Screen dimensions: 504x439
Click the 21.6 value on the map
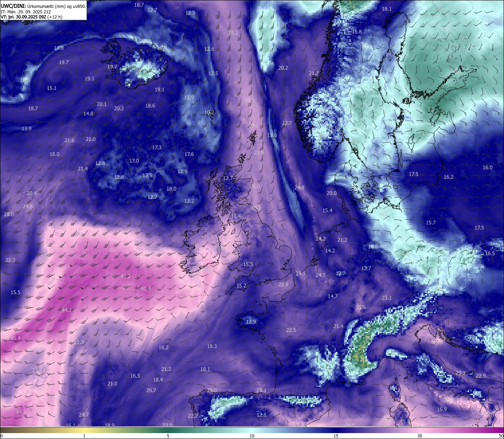click(x=69, y=140)
